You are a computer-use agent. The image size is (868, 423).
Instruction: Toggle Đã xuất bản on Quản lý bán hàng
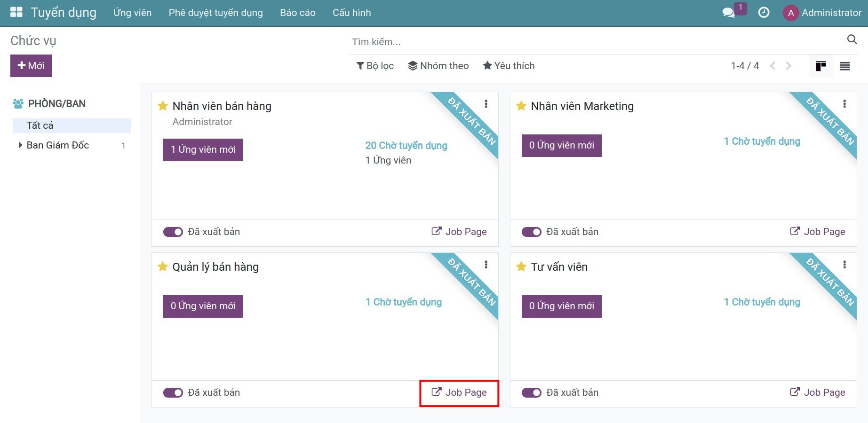coord(173,392)
